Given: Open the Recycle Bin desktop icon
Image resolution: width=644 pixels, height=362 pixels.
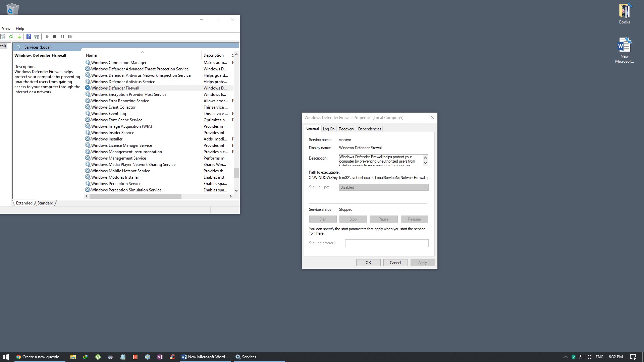Looking at the screenshot, I should (x=12, y=9).
